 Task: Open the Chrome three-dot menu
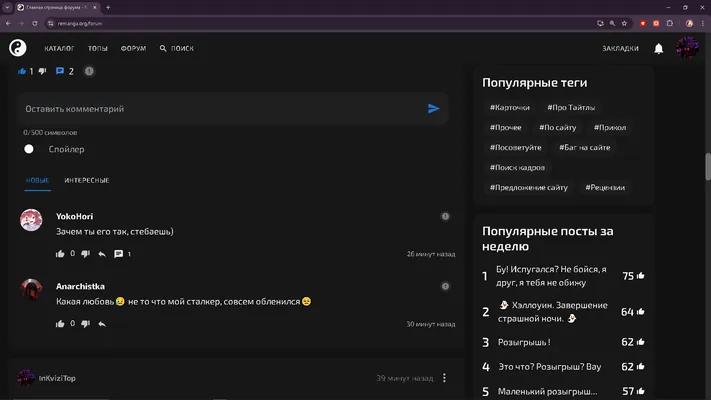[703, 23]
